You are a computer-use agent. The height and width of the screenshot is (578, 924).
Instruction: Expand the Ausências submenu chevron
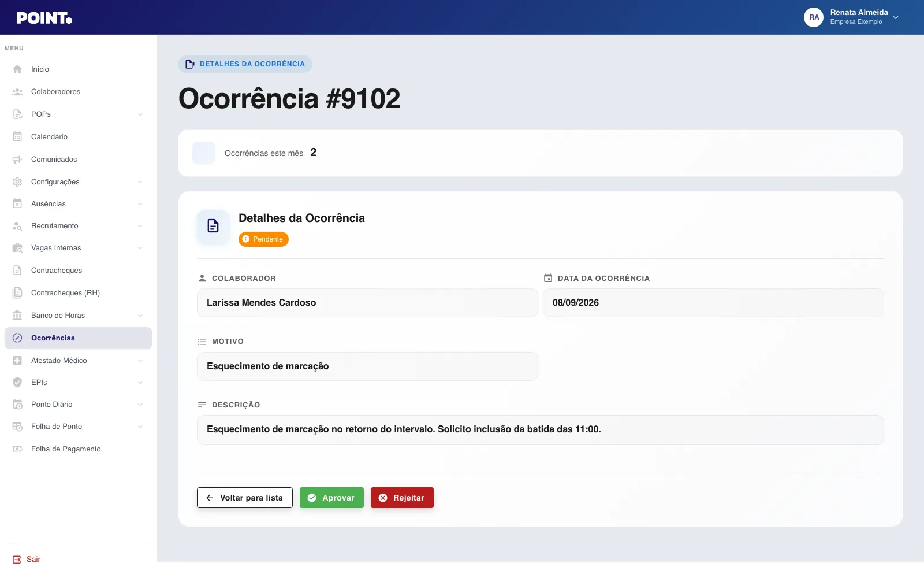[x=140, y=204]
